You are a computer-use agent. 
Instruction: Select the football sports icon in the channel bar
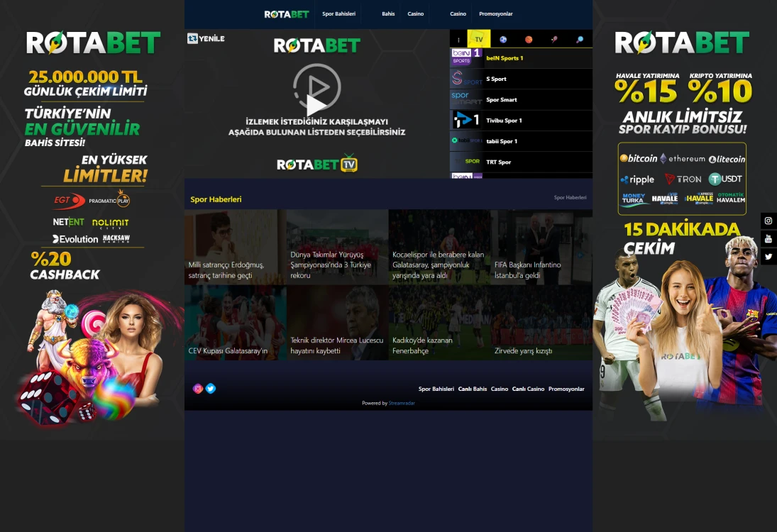(x=503, y=40)
